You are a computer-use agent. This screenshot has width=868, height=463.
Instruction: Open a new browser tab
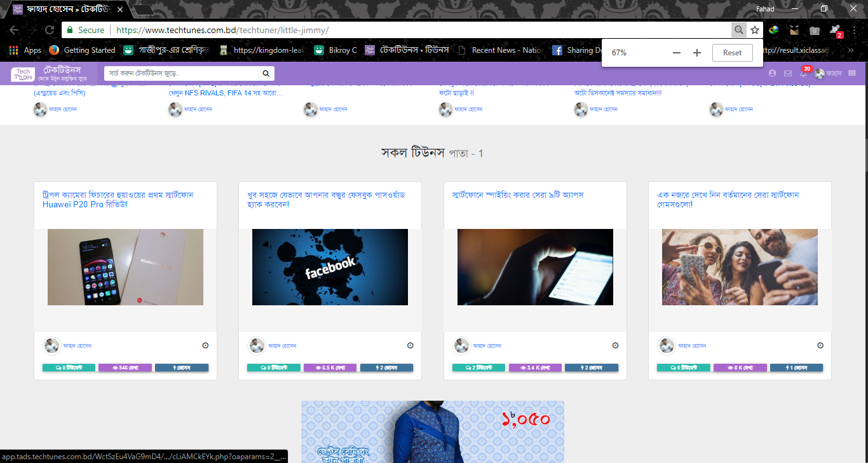[x=144, y=10]
